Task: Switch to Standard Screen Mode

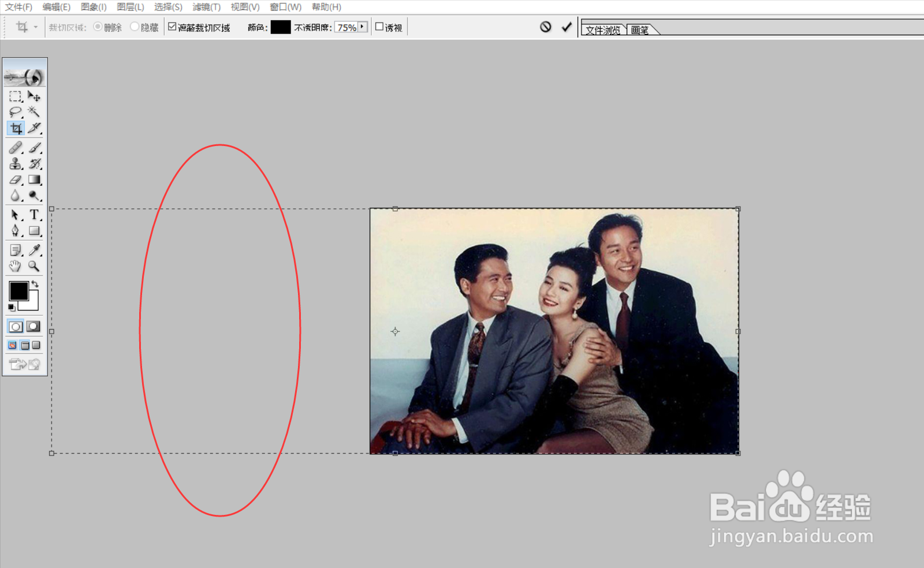Action: pos(13,345)
